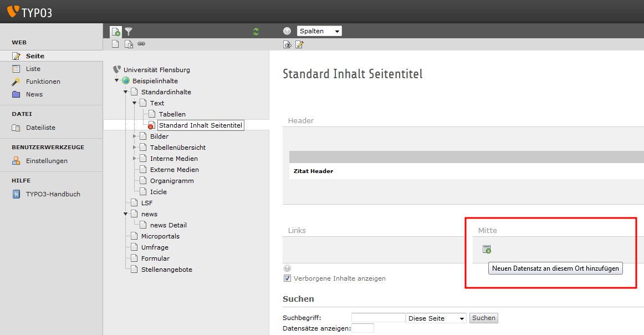Open the Funktionen module
This screenshot has height=335, width=644.
(x=43, y=82)
